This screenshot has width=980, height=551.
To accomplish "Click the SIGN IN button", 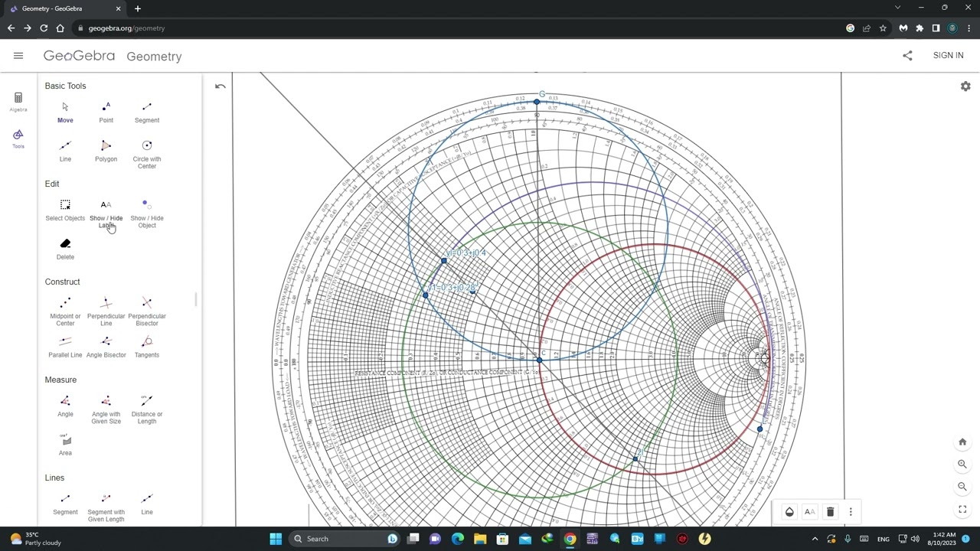I will [x=948, y=55].
